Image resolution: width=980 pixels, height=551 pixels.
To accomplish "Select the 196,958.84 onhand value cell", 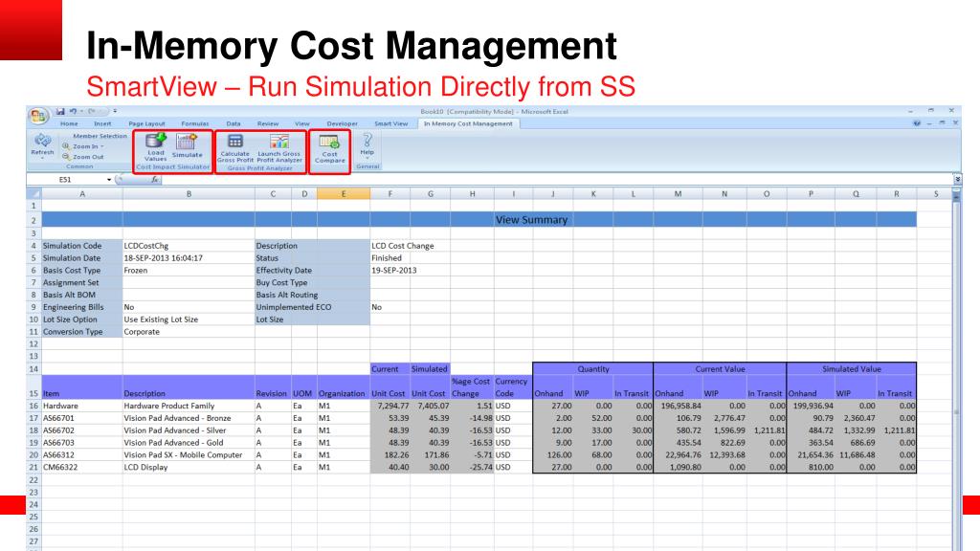I will [679, 406].
